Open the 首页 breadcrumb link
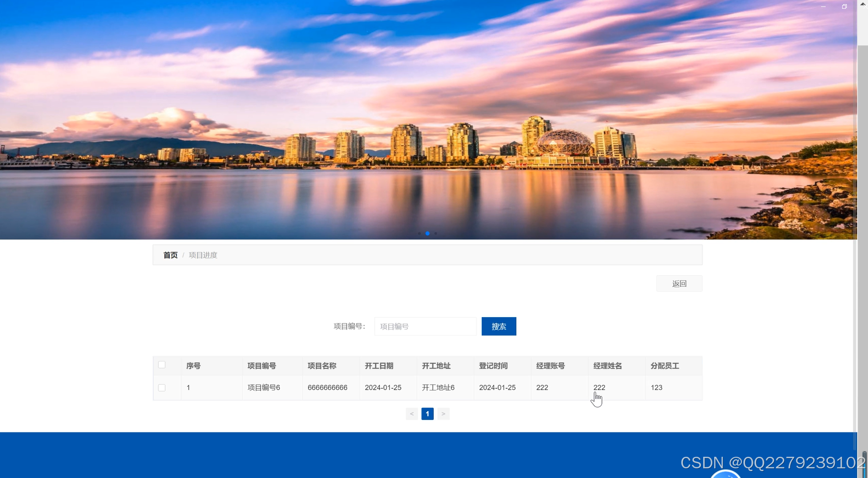This screenshot has width=868, height=478. [x=170, y=254]
